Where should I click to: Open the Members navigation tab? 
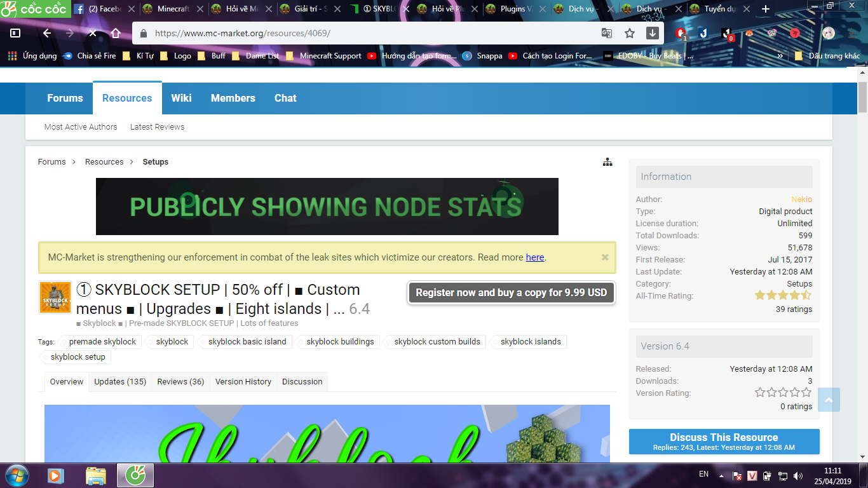tap(233, 98)
